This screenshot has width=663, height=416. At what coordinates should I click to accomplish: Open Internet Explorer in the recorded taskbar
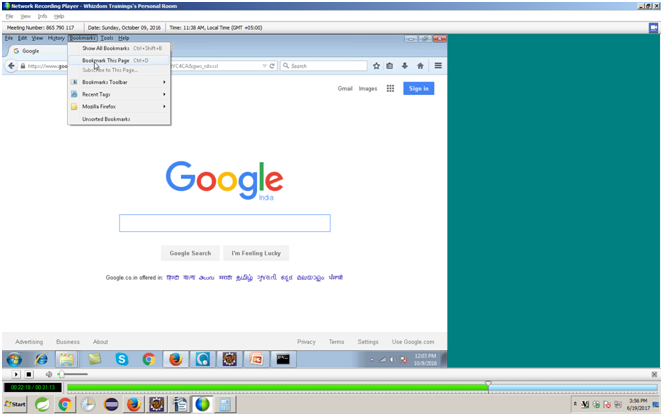[41, 359]
